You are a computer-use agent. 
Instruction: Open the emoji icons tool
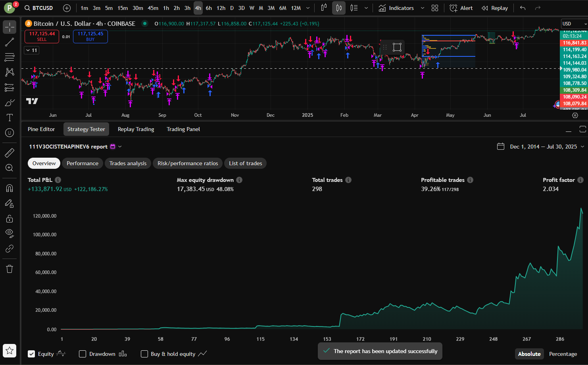[10, 133]
